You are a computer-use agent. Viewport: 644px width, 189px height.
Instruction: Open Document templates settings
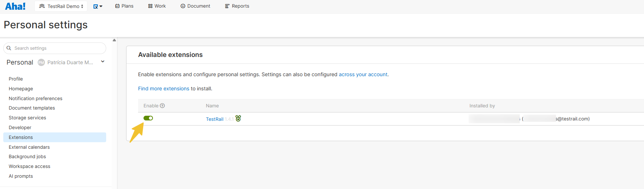coord(32,108)
